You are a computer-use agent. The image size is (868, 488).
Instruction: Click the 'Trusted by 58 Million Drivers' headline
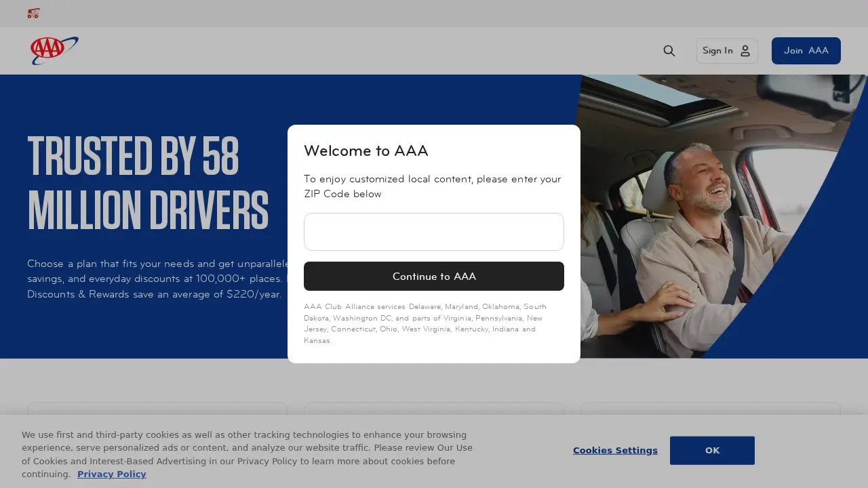148,183
